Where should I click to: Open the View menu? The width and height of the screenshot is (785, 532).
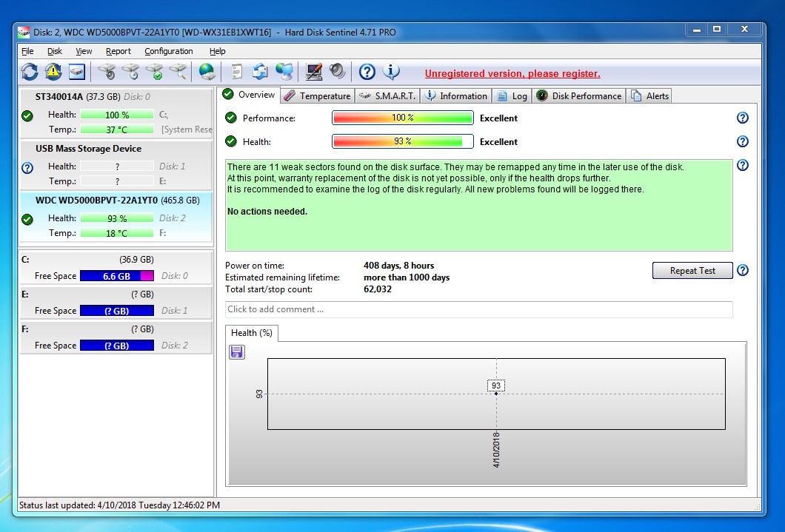[x=84, y=51]
